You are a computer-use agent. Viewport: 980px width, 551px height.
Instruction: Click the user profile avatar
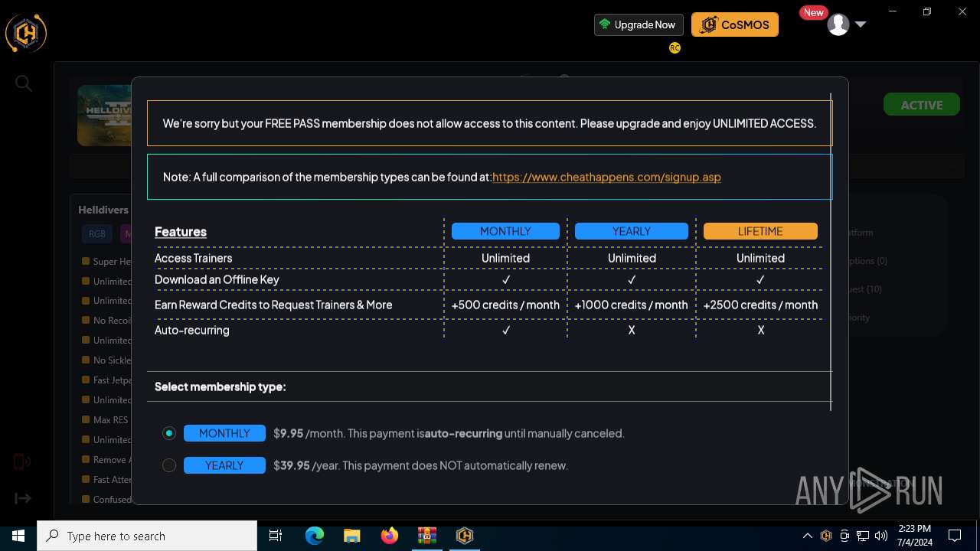click(838, 24)
